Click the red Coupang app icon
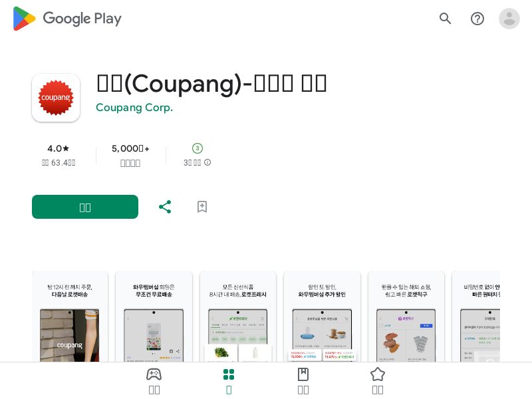 (56, 98)
